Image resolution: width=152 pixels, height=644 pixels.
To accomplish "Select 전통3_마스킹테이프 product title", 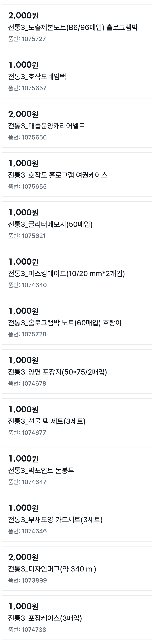I will tap(66, 274).
